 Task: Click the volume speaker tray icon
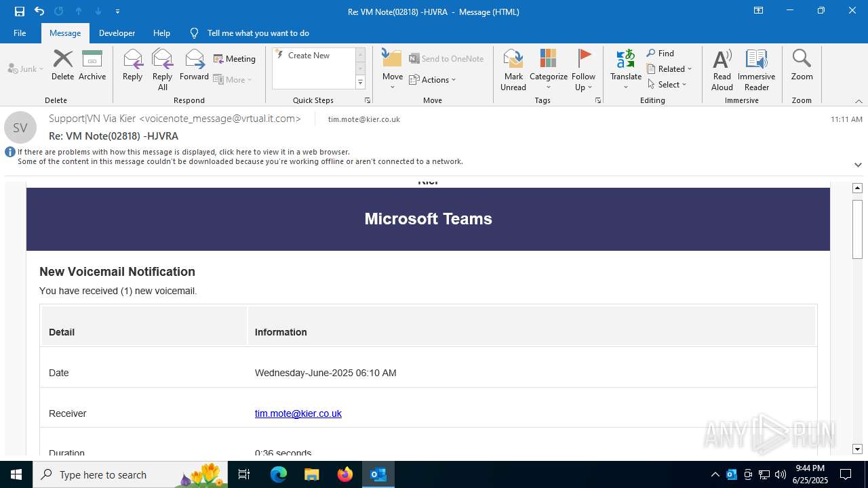click(781, 474)
